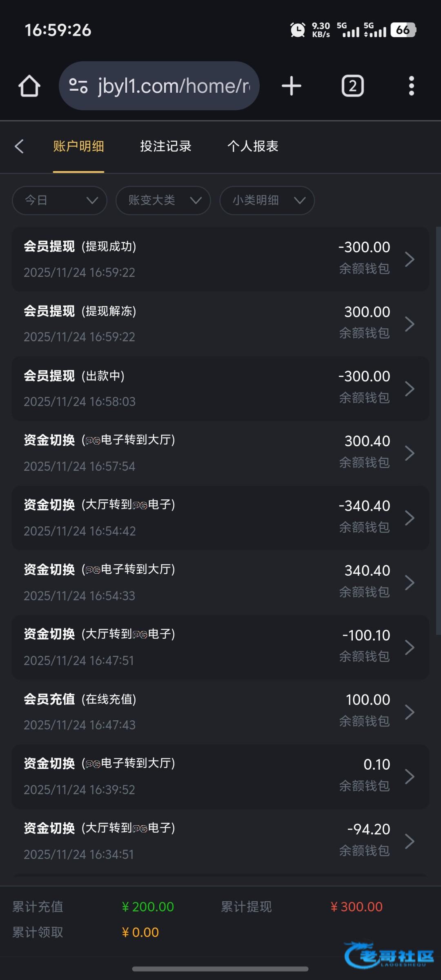Go back with the left arrow icon
Screen dimensions: 441x980
19,146
